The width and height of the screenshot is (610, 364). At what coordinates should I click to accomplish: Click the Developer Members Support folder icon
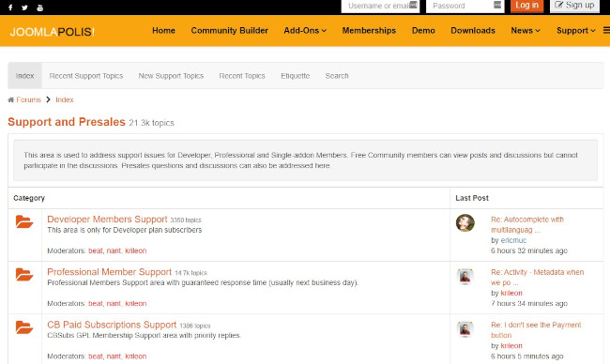pyautogui.click(x=24, y=221)
